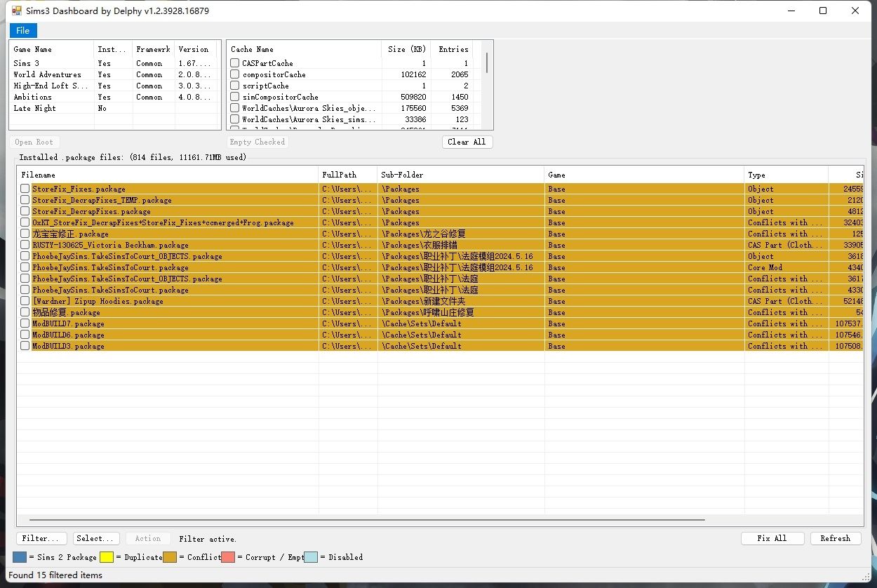Tick the StoreFix_DecrapFixes_TEMP.package checkbox

[25, 200]
